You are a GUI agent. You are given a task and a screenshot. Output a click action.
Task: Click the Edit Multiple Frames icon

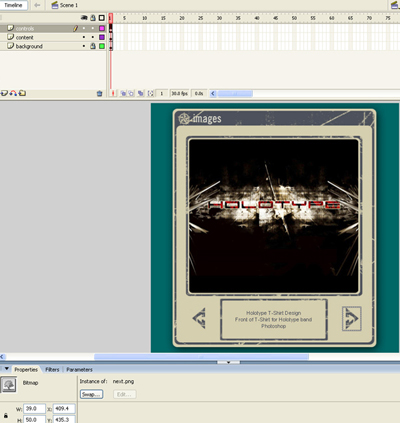[141, 94]
